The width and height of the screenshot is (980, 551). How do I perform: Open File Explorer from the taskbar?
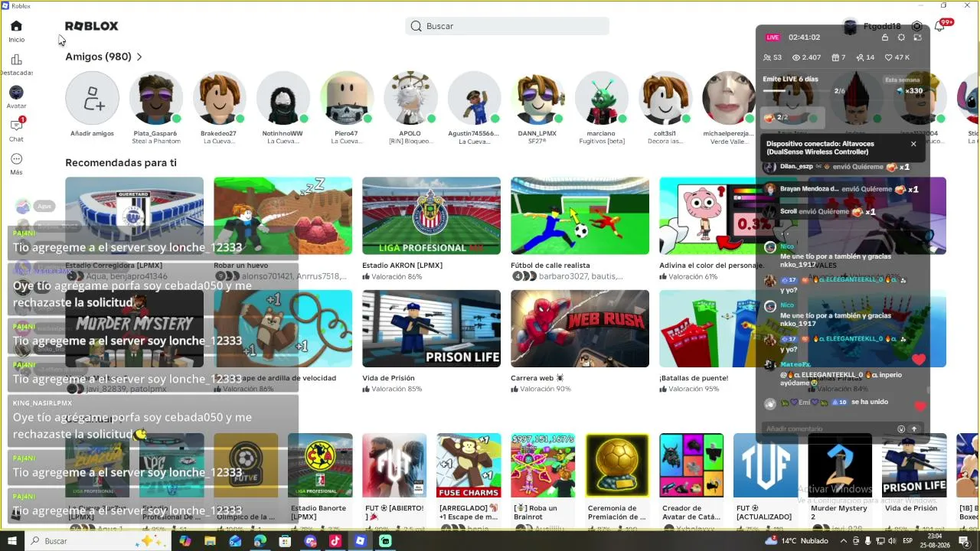pyautogui.click(x=210, y=541)
